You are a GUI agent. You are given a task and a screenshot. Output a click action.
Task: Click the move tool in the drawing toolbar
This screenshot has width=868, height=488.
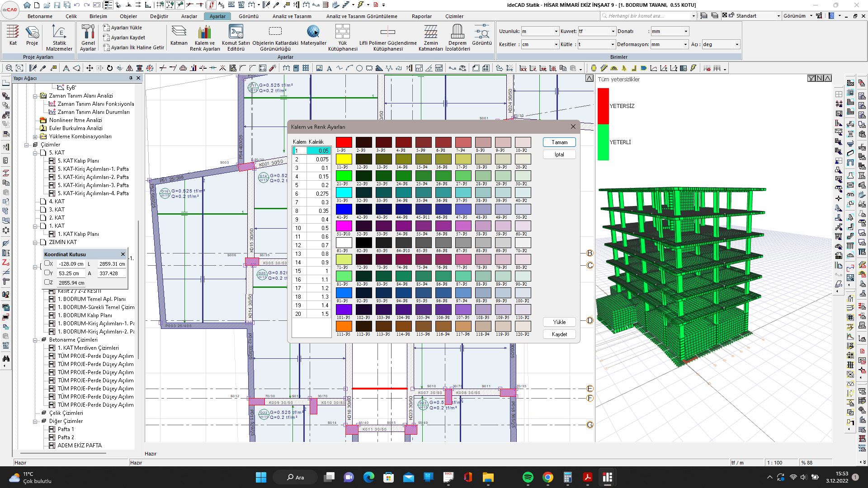tap(90, 68)
